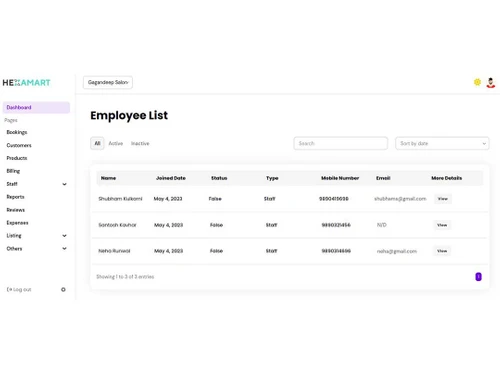Select the Staff sidebar item
This screenshot has height=375, width=500.
click(12, 184)
